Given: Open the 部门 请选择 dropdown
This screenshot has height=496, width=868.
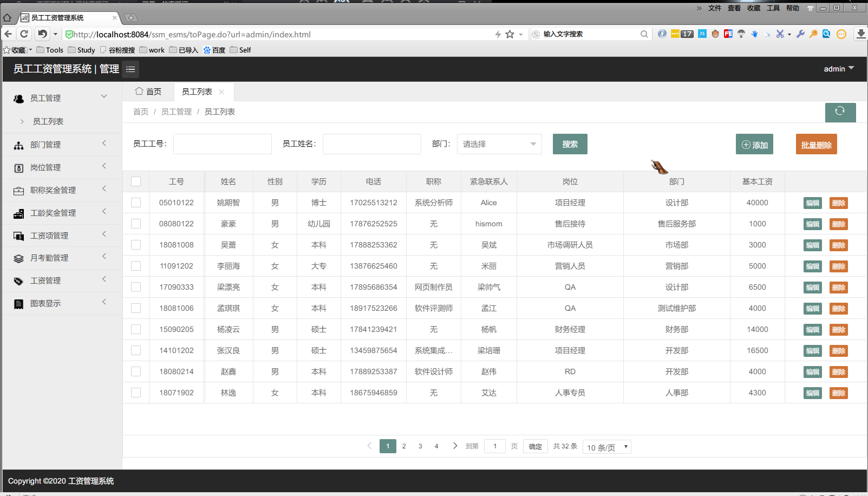Looking at the screenshot, I should pyautogui.click(x=499, y=144).
